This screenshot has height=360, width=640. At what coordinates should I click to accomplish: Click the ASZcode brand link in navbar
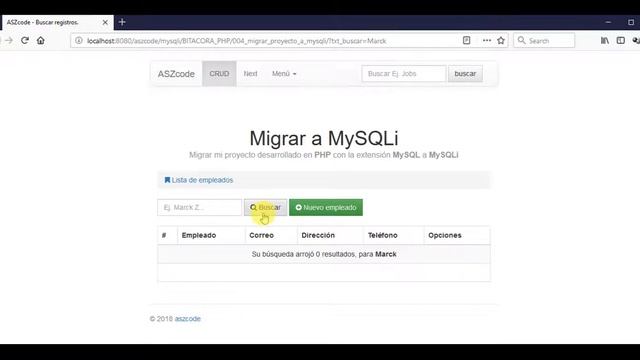tap(176, 74)
